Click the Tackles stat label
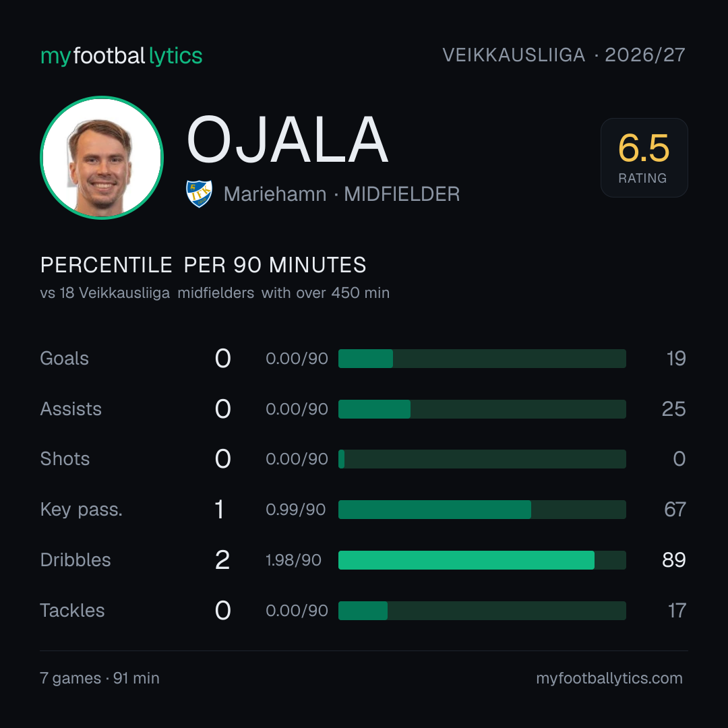Image resolution: width=728 pixels, height=728 pixels. click(x=72, y=611)
